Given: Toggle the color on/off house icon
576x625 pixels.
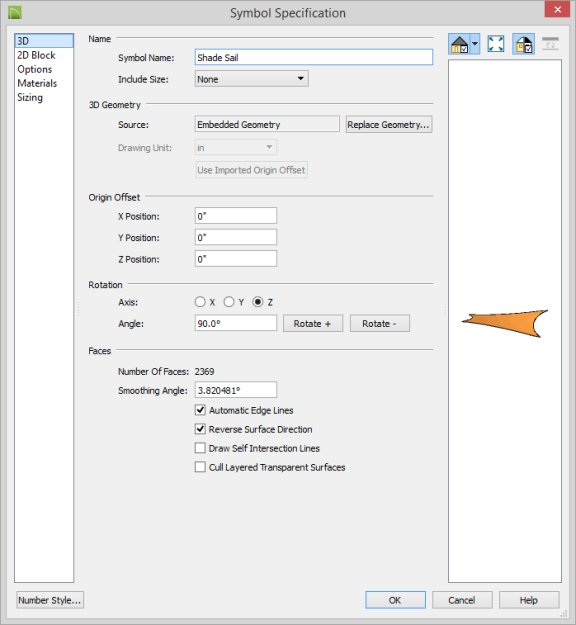Looking at the screenshot, I should click(x=523, y=44).
